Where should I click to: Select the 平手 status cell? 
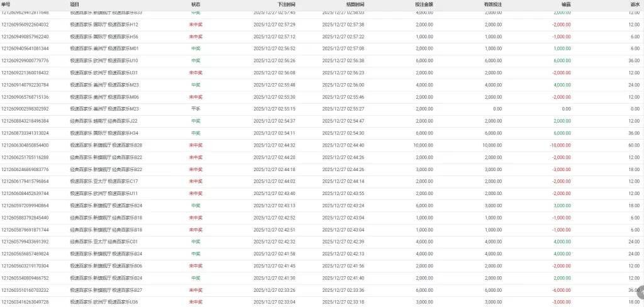(196, 109)
